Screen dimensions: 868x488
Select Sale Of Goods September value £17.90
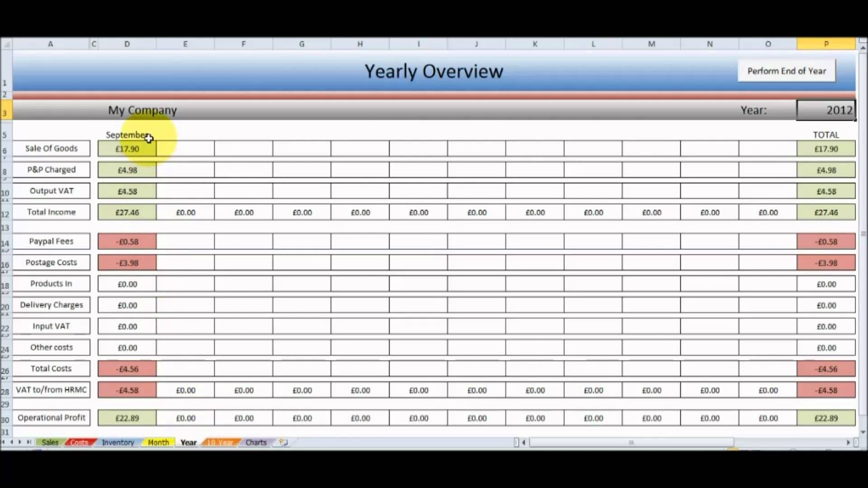[x=127, y=148]
